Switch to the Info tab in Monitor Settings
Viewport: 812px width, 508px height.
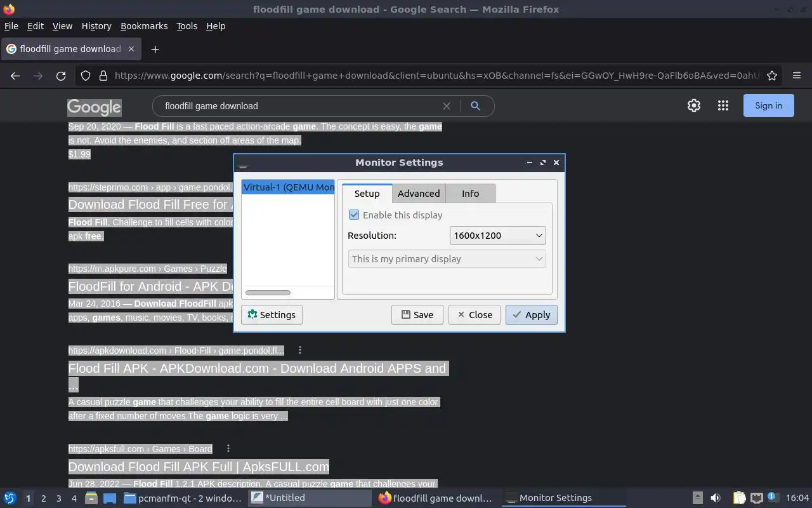[471, 194]
